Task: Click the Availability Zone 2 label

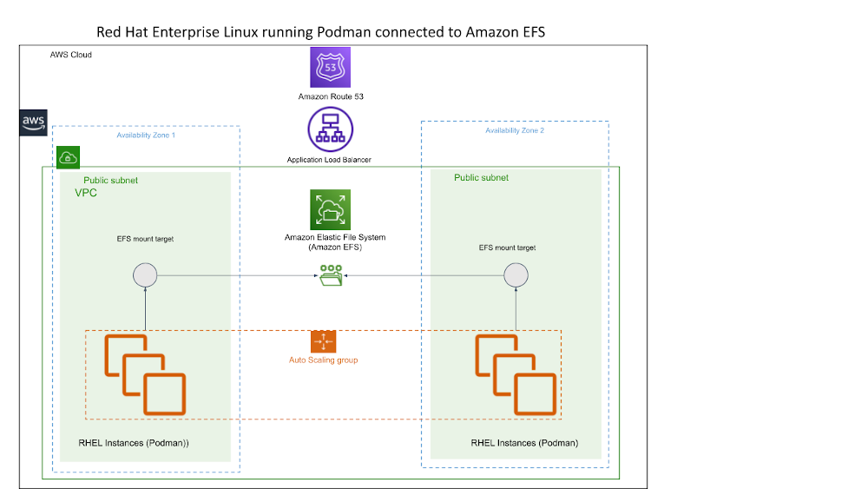Action: click(x=515, y=130)
